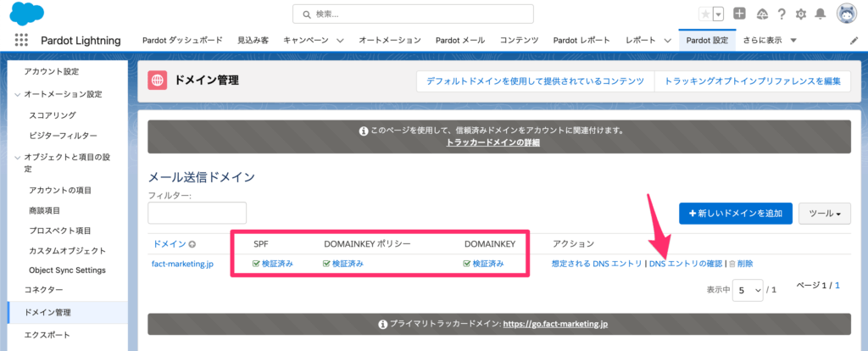The width and height of the screenshot is (868, 351).
Task: Click DNS エントリの確認 link
Action: 685,264
